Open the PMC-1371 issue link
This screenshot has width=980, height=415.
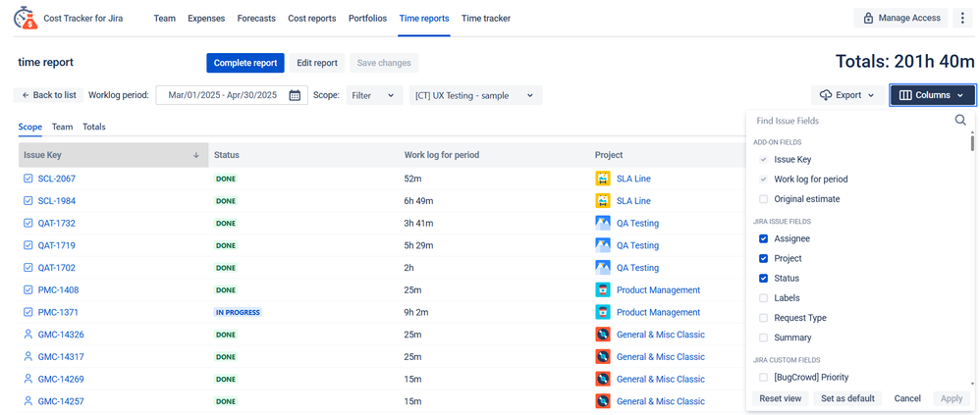pos(57,312)
